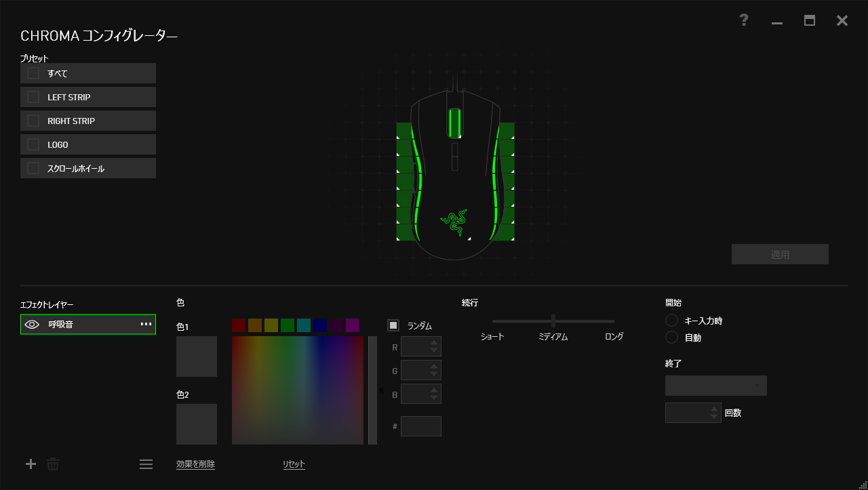Click the リセット link

[x=294, y=464]
